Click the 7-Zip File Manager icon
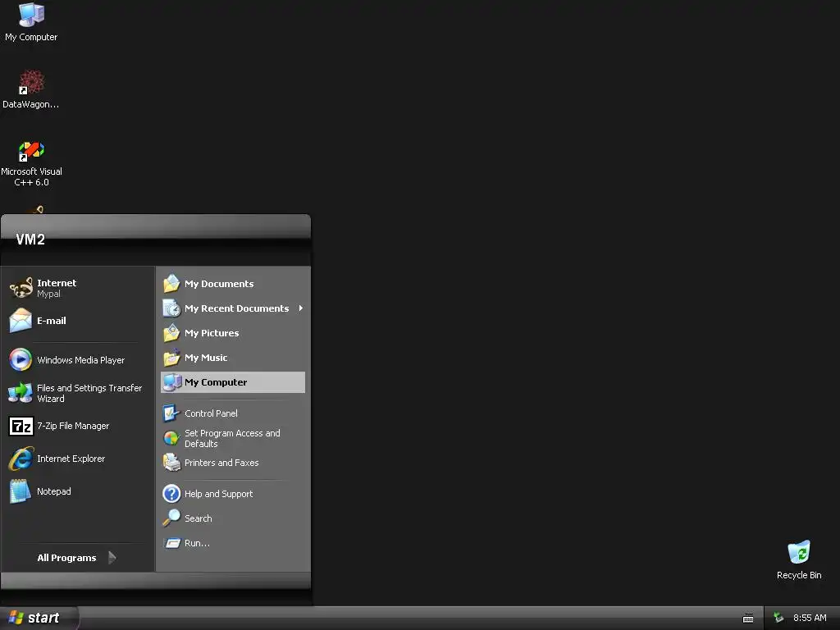Image resolution: width=840 pixels, height=630 pixels. point(21,426)
